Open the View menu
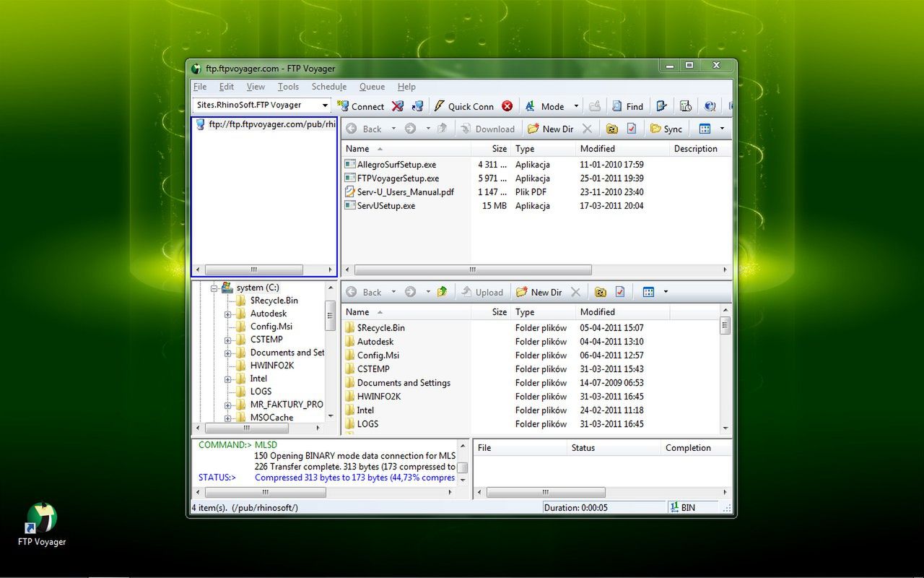 click(x=256, y=87)
